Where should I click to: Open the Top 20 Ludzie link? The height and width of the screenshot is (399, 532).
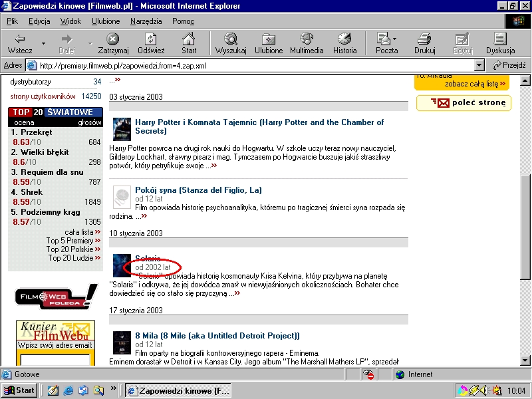(x=74, y=258)
